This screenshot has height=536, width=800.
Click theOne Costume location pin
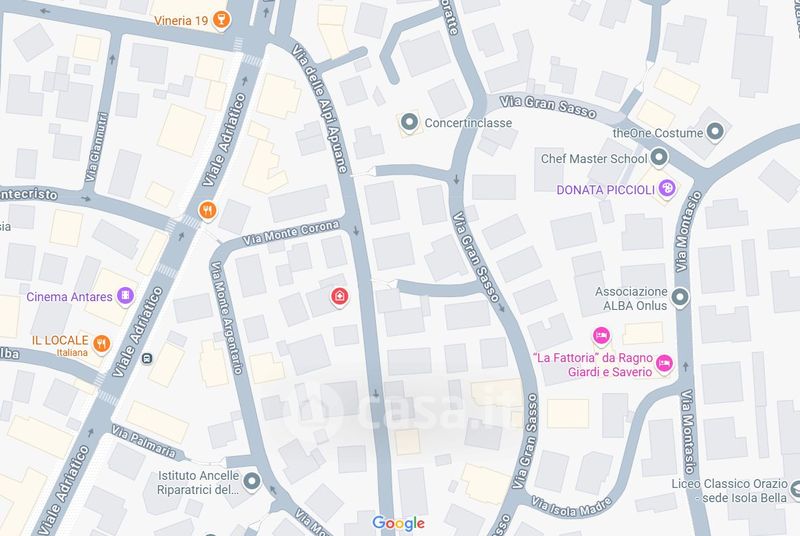[715, 132]
